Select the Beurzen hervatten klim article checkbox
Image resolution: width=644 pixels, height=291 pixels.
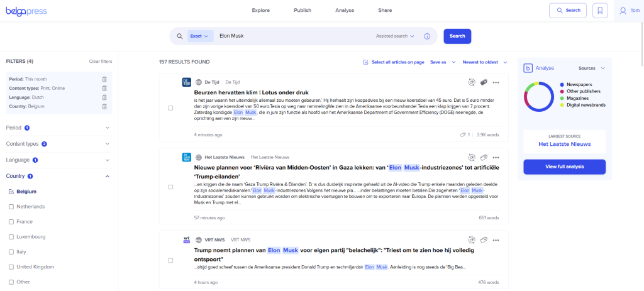pyautogui.click(x=170, y=108)
